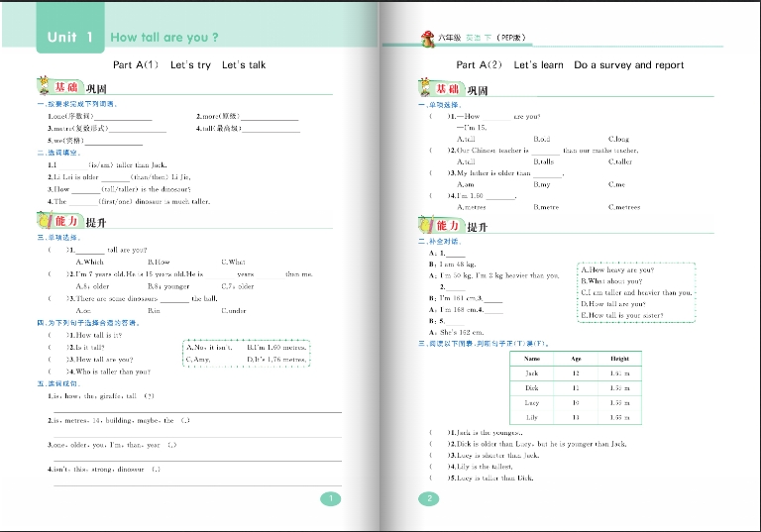Click statement '4.Lily is the tallest.'
Screen dimensions: 761x532
(x=480, y=467)
